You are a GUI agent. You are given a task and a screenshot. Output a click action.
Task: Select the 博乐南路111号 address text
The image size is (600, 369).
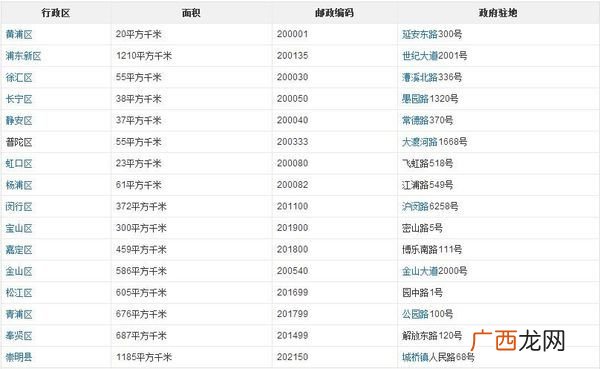click(x=432, y=250)
